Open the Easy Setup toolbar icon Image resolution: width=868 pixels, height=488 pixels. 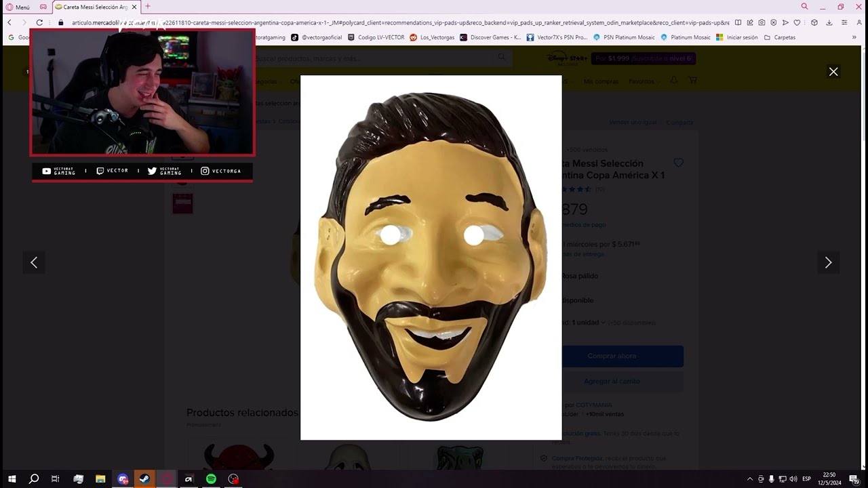pos(844,22)
